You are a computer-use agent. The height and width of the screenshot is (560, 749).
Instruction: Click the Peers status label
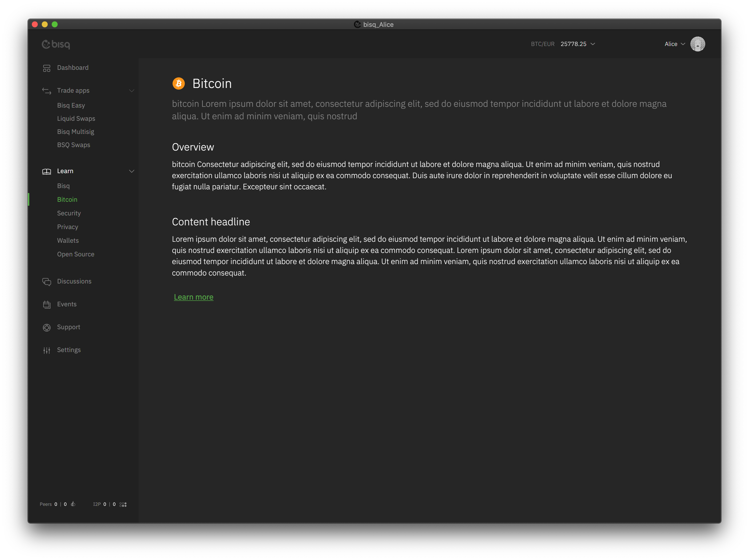[46, 504]
